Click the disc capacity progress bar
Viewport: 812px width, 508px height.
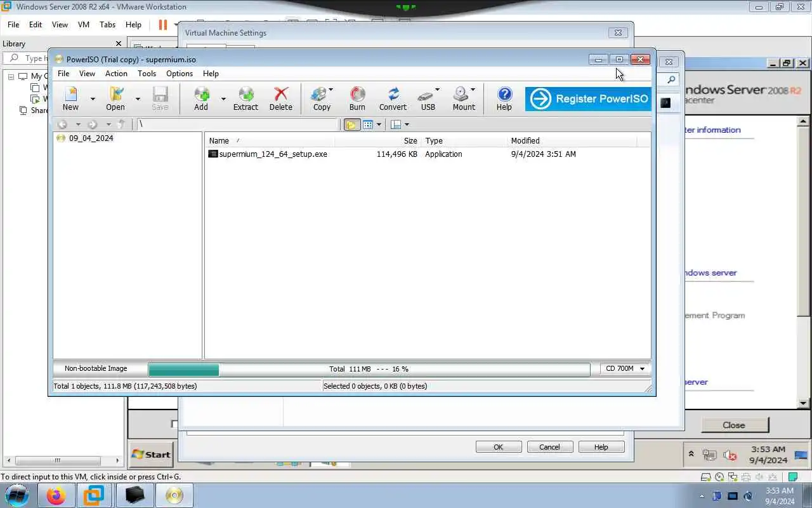click(369, 369)
